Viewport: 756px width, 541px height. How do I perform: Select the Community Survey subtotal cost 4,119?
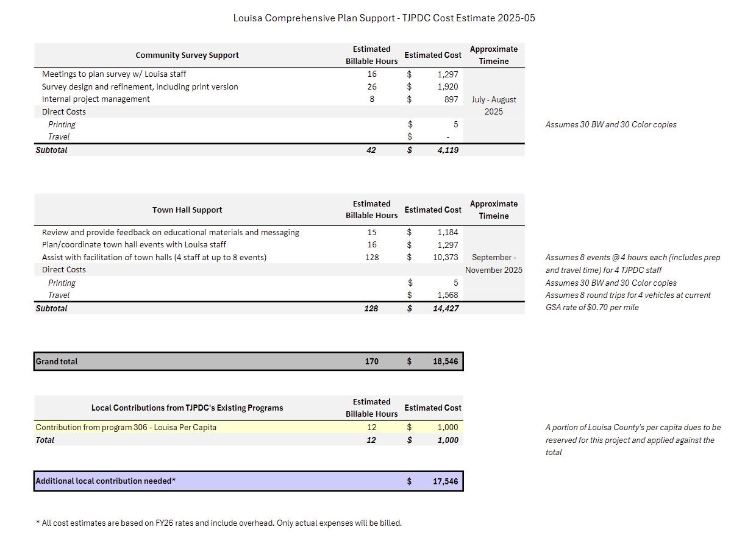[x=448, y=150]
